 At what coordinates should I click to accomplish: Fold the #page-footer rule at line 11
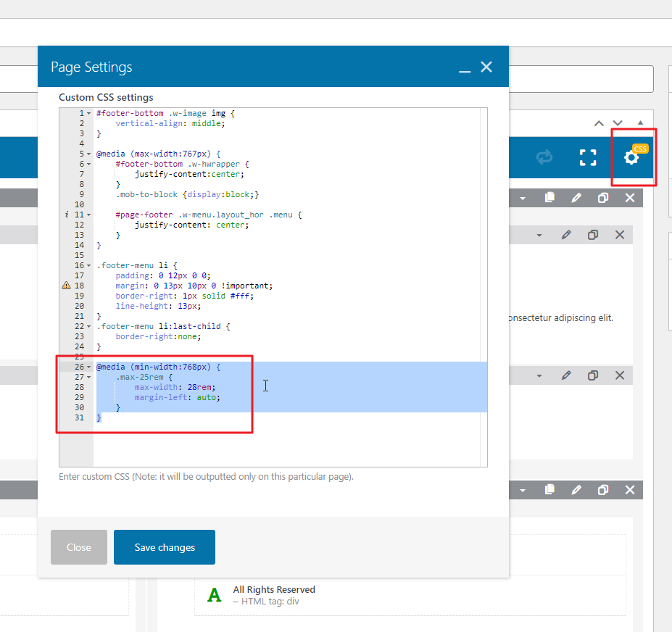click(x=88, y=215)
